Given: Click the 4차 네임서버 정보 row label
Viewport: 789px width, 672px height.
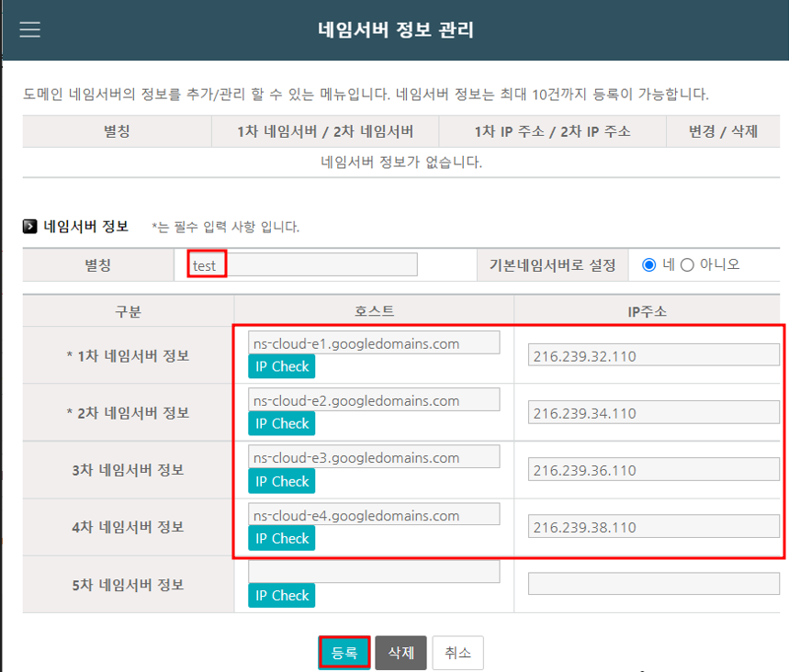Looking at the screenshot, I should [129, 527].
